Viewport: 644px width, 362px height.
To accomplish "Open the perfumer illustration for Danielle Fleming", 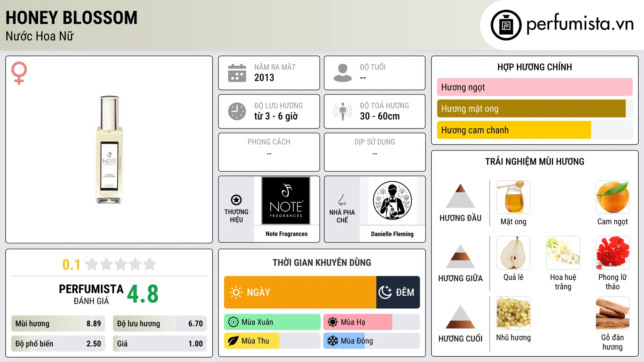I will [x=392, y=200].
